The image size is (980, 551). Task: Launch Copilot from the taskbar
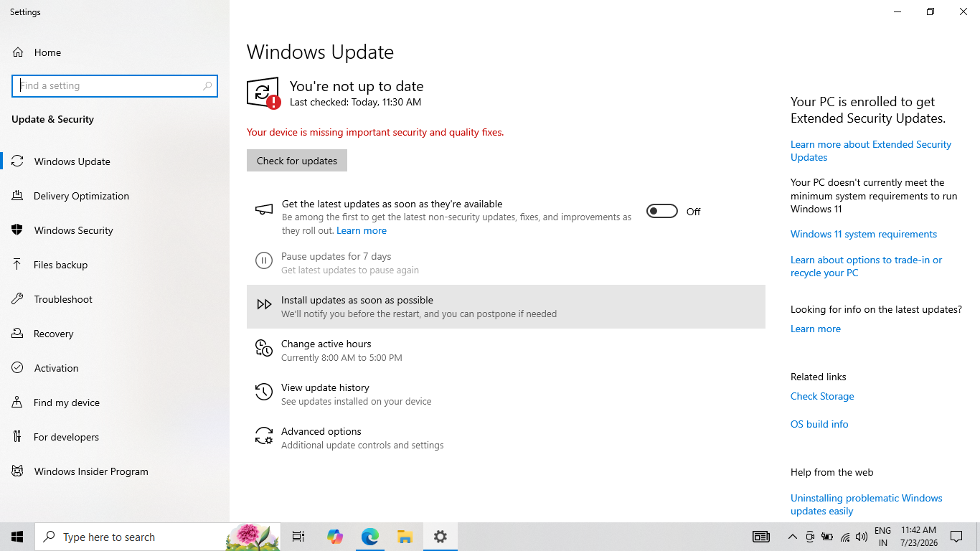pyautogui.click(x=335, y=537)
